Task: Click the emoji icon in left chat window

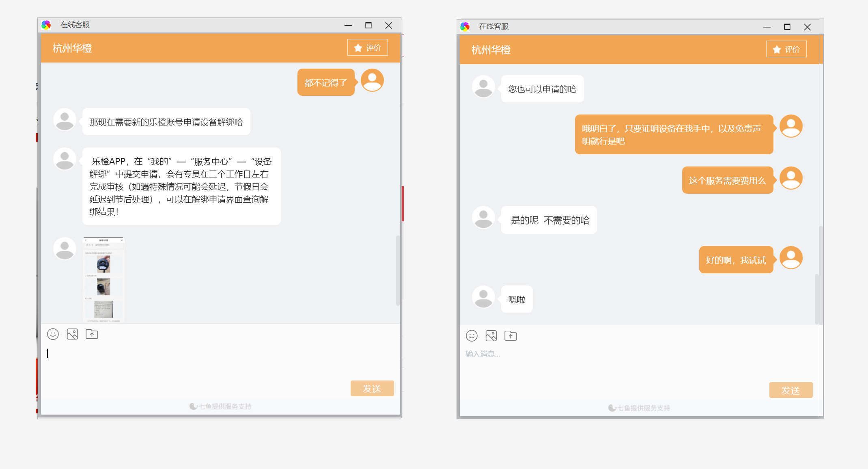Action: pos(53,334)
